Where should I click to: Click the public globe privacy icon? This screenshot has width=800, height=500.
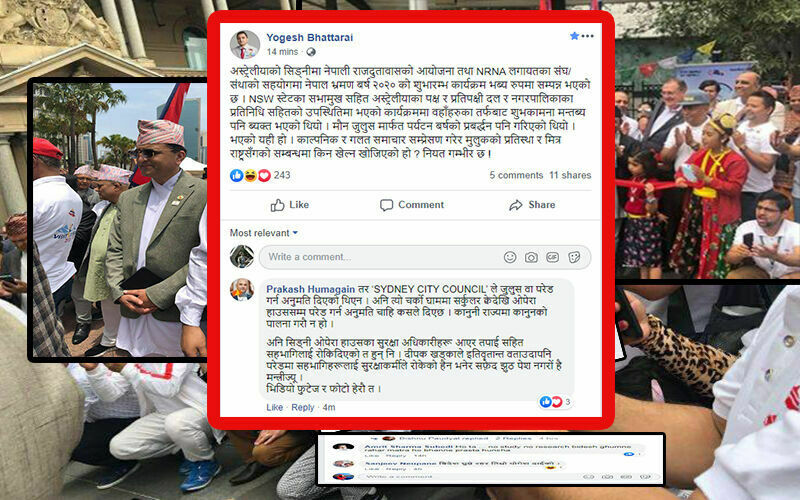point(311,52)
